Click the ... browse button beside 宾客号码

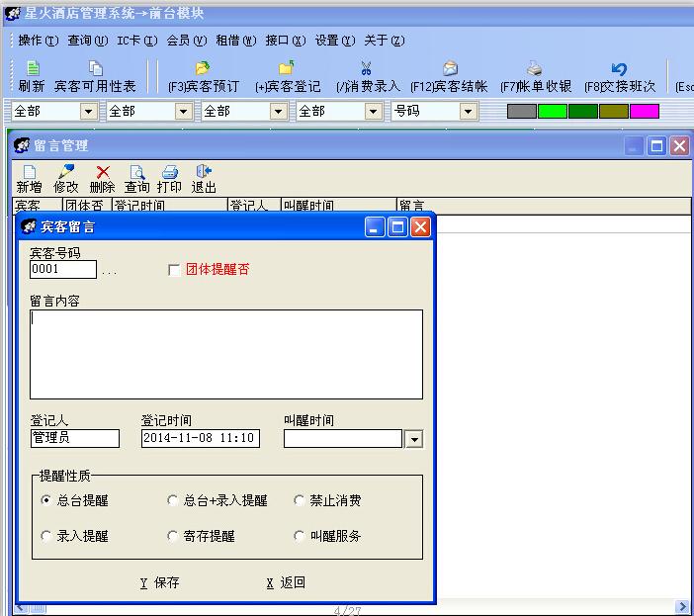109,272
